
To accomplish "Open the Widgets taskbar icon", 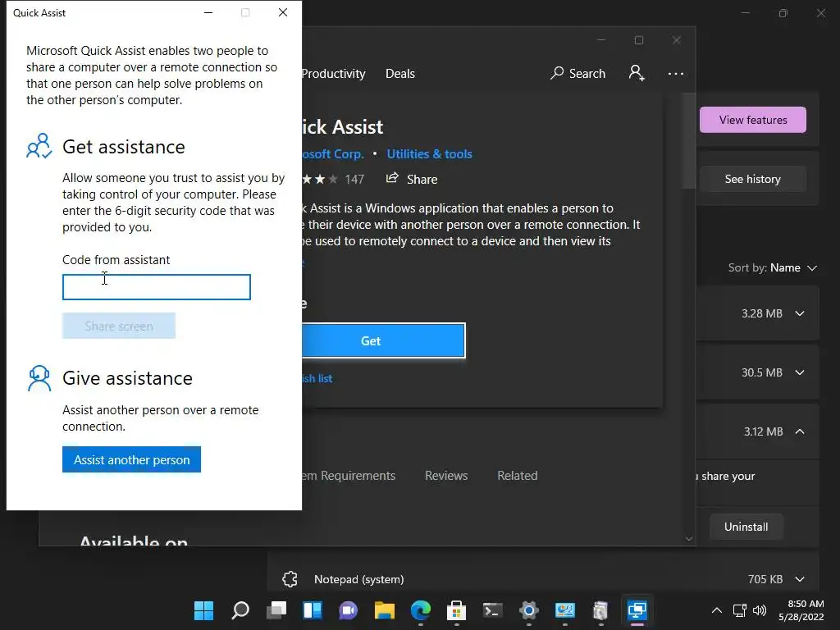I will pos(313,610).
